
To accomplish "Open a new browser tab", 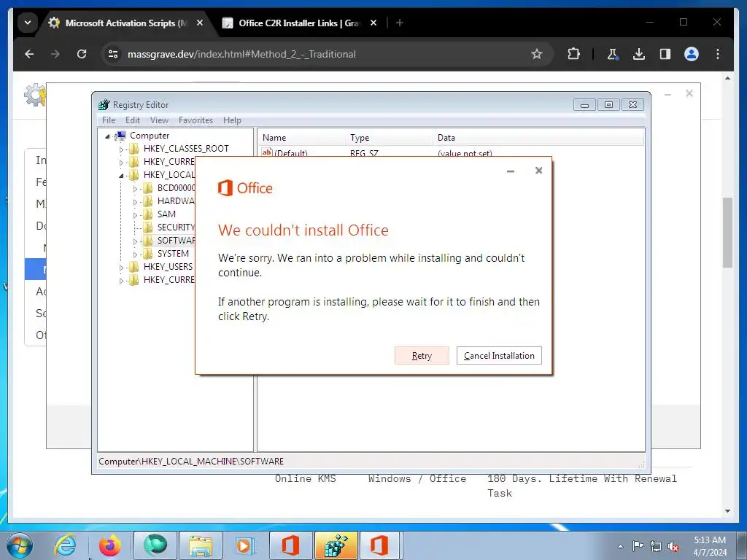I will click(400, 23).
